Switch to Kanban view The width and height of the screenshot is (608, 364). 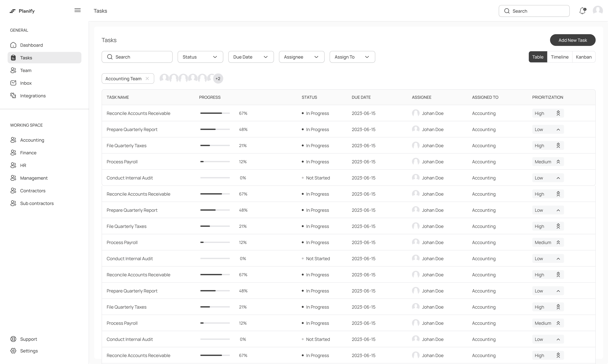[x=584, y=57]
